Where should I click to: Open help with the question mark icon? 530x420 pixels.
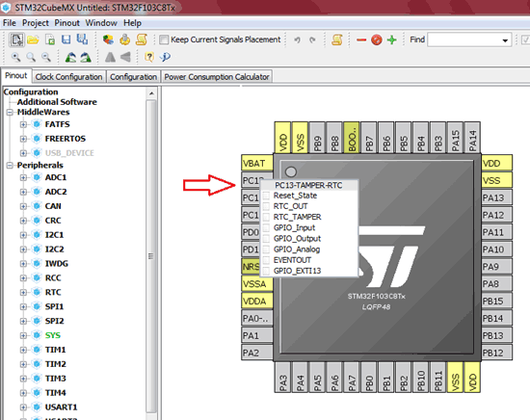click(x=149, y=57)
